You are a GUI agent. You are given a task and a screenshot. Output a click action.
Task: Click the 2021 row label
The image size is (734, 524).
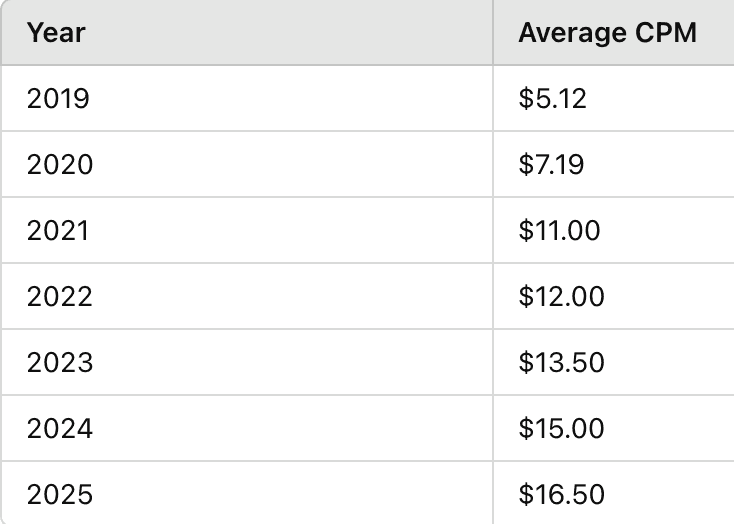tap(58, 230)
